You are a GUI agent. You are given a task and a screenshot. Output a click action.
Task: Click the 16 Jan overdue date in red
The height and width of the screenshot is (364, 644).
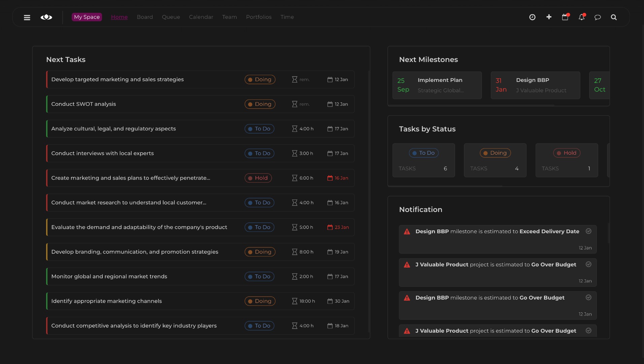[341, 178]
